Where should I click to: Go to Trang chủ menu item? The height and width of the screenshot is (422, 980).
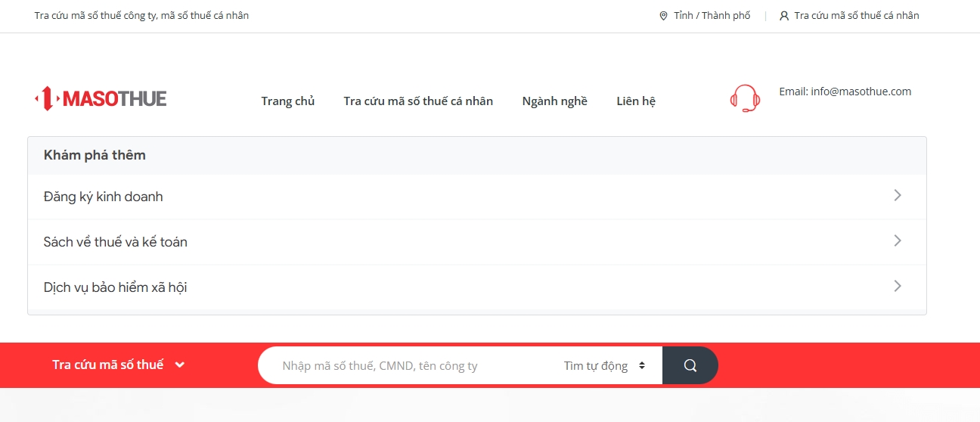coord(287,101)
